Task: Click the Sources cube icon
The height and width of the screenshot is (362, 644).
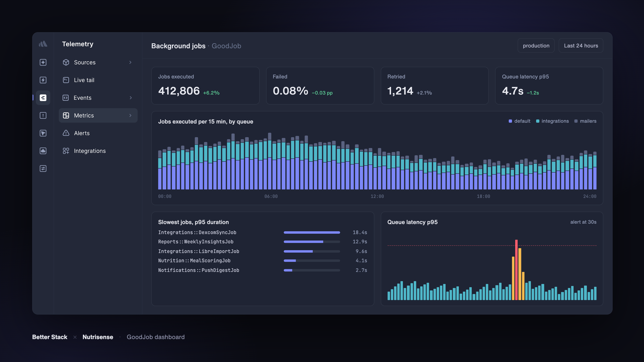Action: [x=66, y=62]
